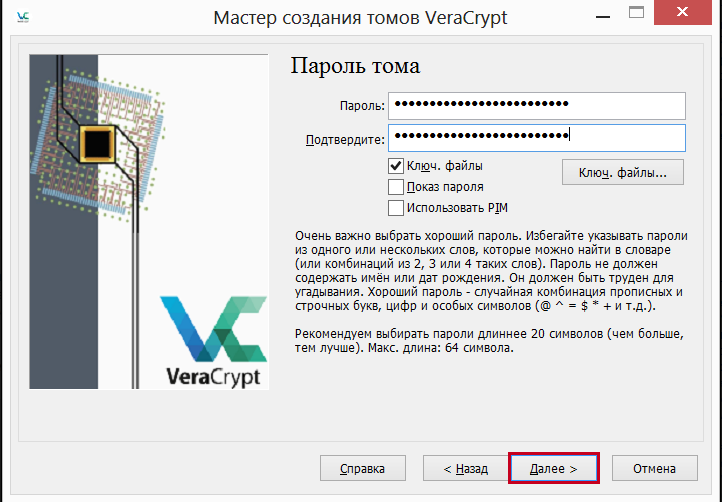This screenshot has height=502, width=722.
Task: Close the VeraCrypt wizard window
Action: pos(682,12)
